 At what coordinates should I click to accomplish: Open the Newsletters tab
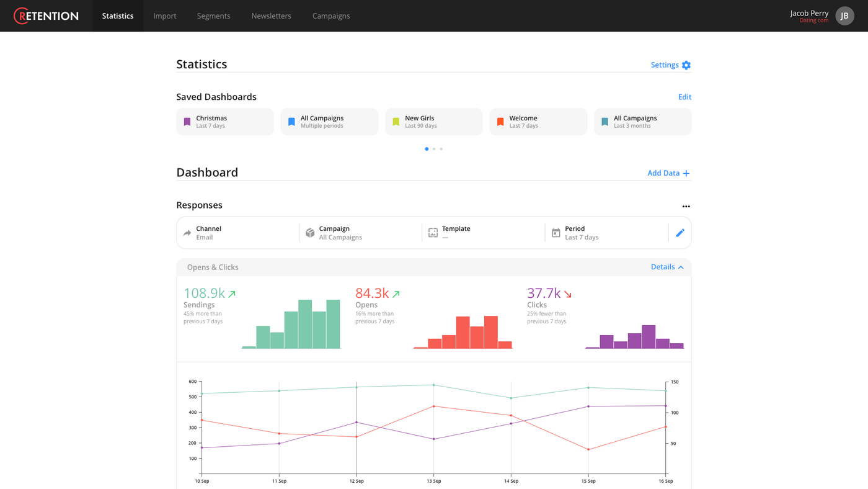pos(271,16)
